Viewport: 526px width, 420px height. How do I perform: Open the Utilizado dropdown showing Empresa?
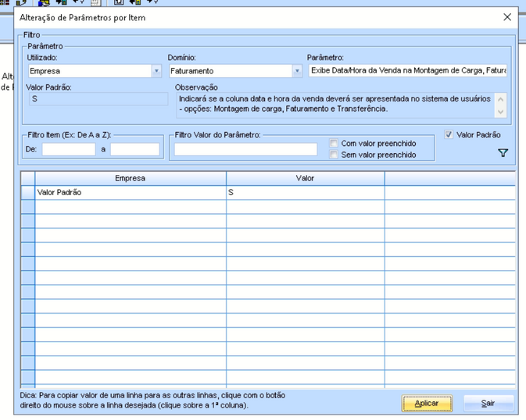click(x=156, y=71)
